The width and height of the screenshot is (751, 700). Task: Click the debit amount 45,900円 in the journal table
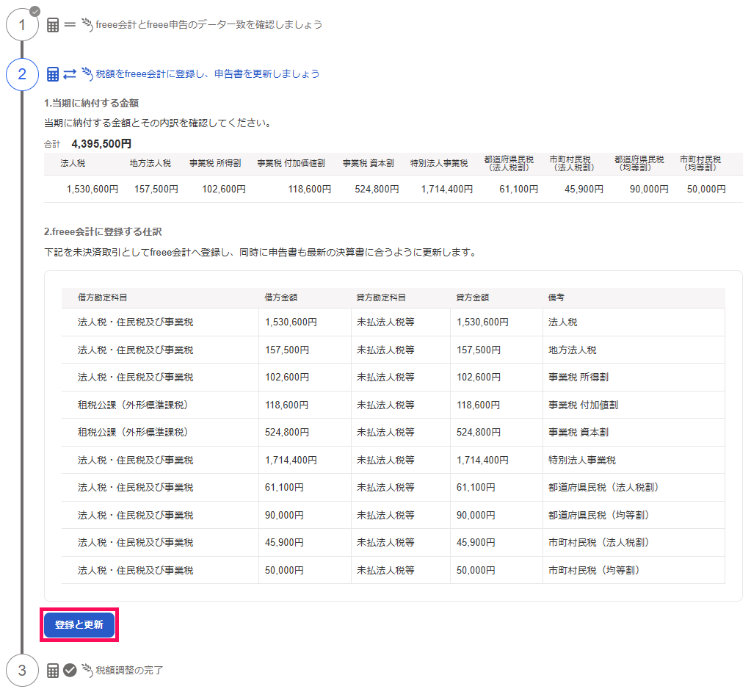pos(285,543)
